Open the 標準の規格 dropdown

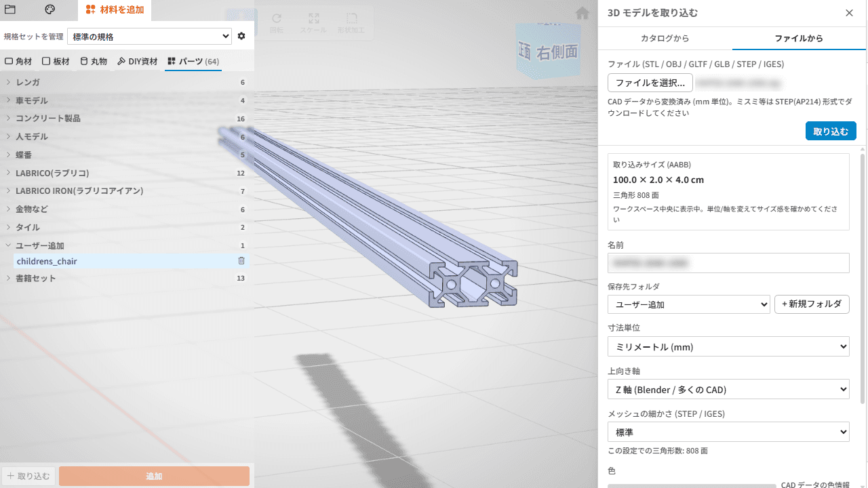coord(150,37)
